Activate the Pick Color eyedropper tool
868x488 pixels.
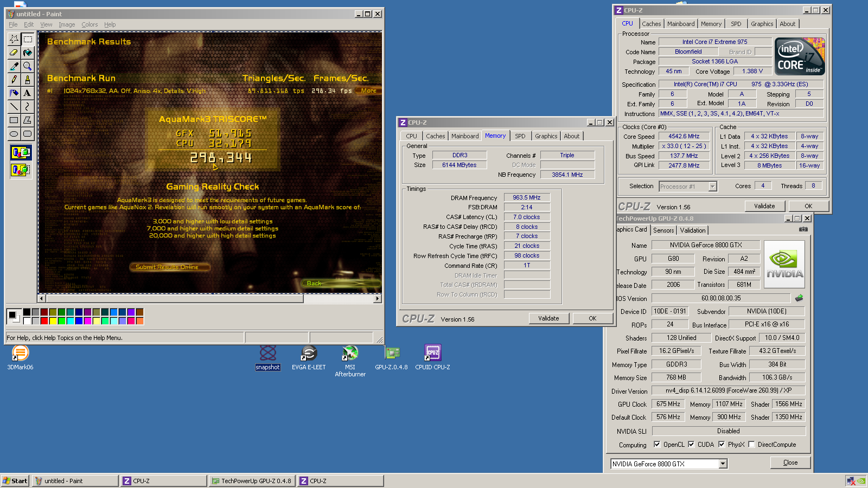[14, 66]
